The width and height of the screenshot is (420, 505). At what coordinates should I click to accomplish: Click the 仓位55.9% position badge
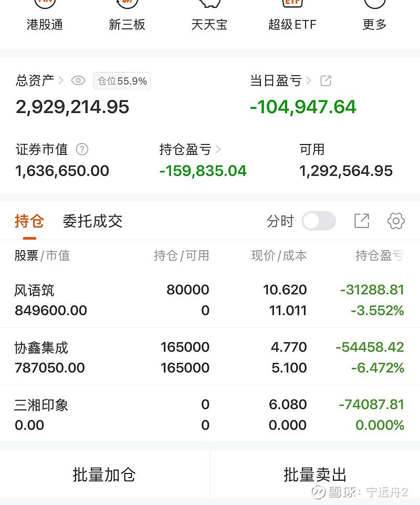pos(122,81)
